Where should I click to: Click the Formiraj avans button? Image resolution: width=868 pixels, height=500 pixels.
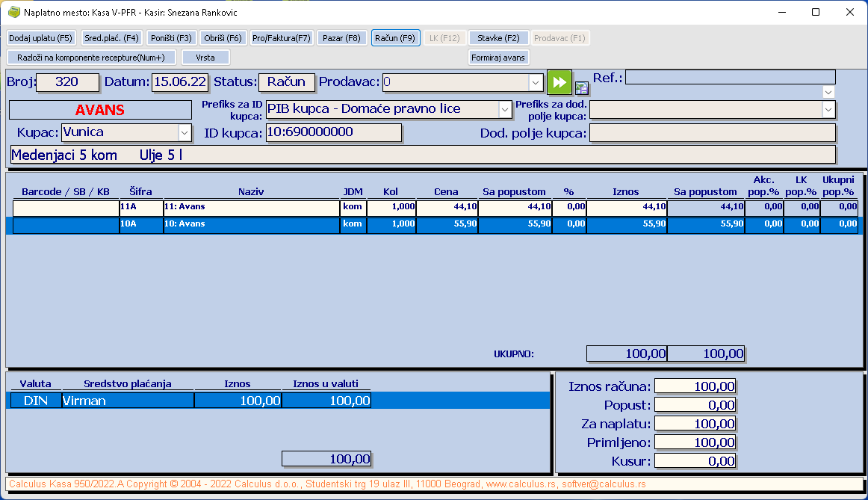coord(498,58)
